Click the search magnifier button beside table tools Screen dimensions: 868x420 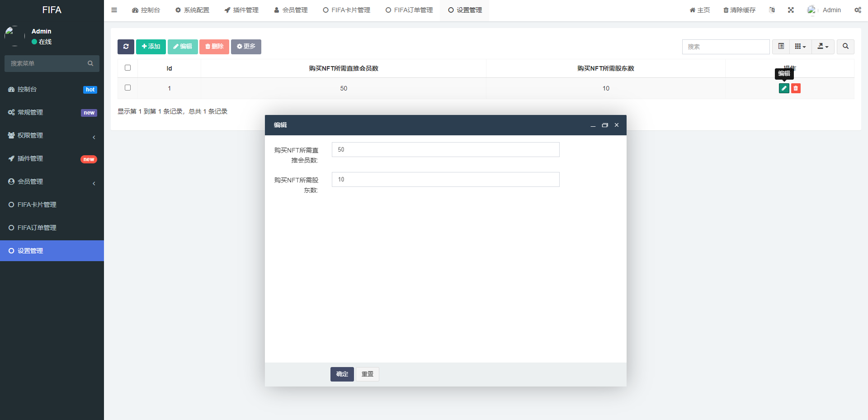pos(845,47)
